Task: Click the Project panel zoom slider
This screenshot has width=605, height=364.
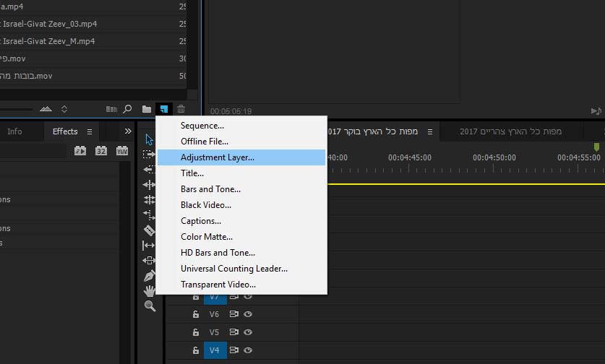Action: point(16,110)
